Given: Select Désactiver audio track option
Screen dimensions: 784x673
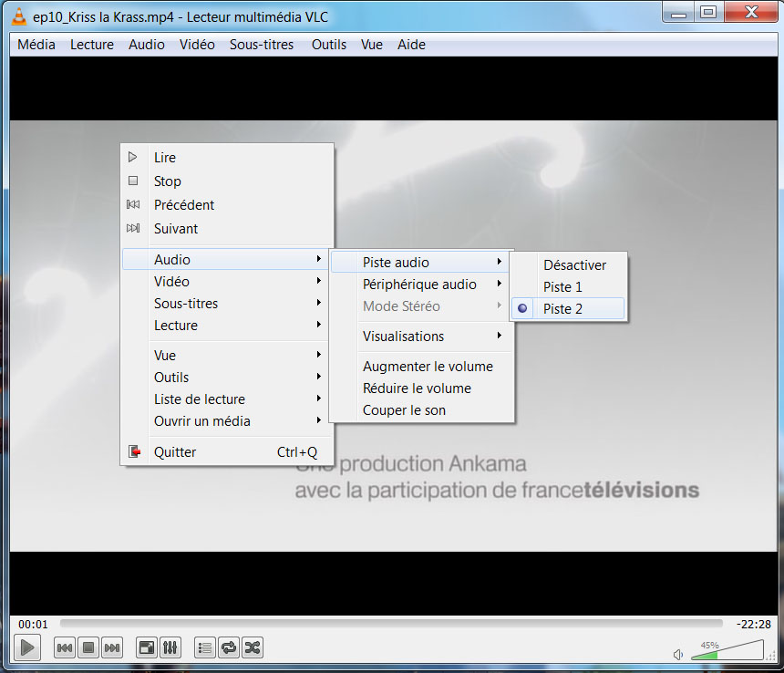Looking at the screenshot, I should pyautogui.click(x=569, y=265).
